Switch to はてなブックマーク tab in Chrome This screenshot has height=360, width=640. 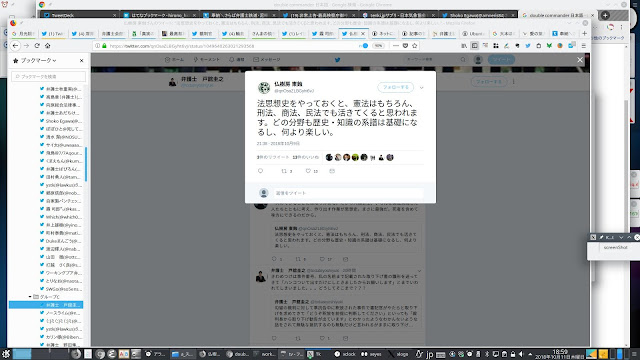pos(159,15)
